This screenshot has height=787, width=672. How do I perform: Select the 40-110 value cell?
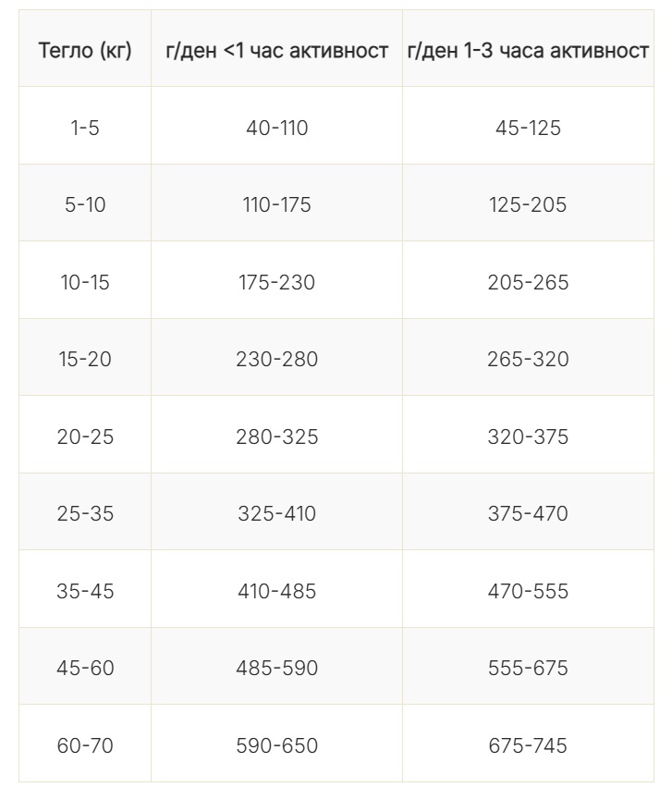pos(276,128)
